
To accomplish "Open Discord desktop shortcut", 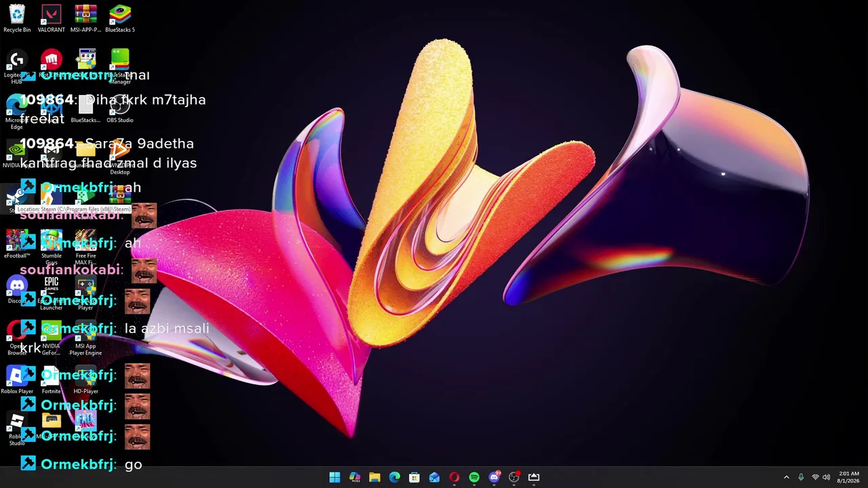I will coord(17,289).
